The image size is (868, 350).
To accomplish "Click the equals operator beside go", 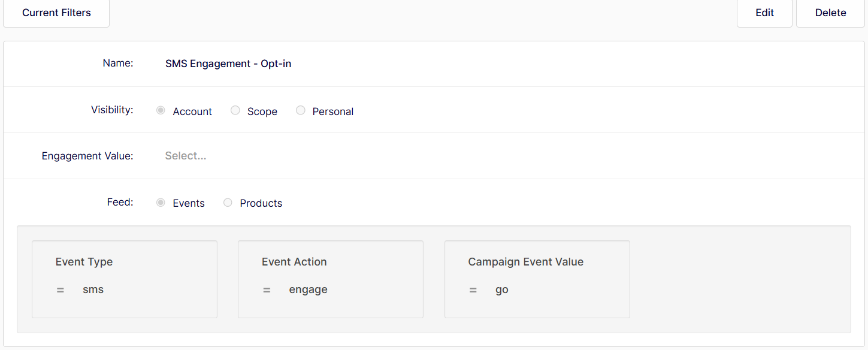I will click(x=473, y=290).
